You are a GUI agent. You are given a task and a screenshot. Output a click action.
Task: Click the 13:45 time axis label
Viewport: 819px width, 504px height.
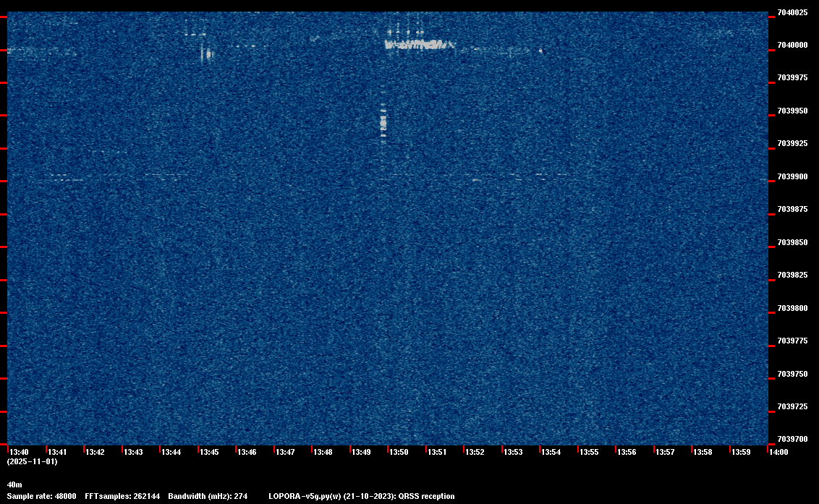209,452
